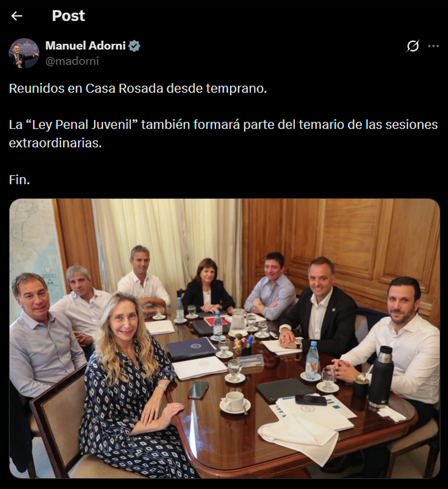Image resolution: width=448 pixels, height=489 pixels.
Task: Open the attached meeting photo
Action: coord(224,338)
